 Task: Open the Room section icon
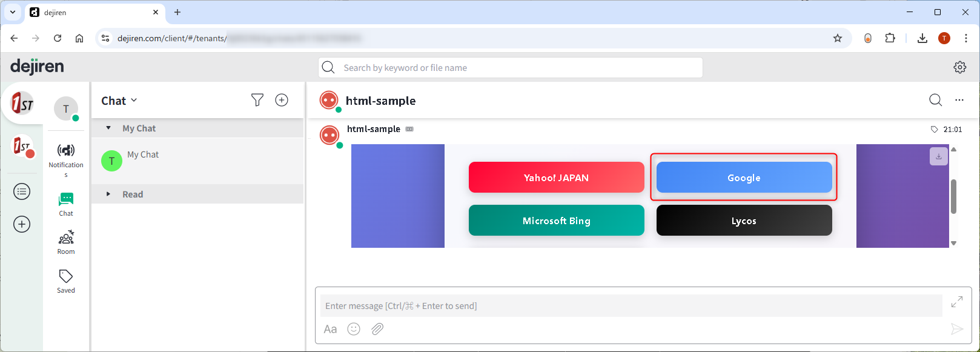(x=66, y=237)
